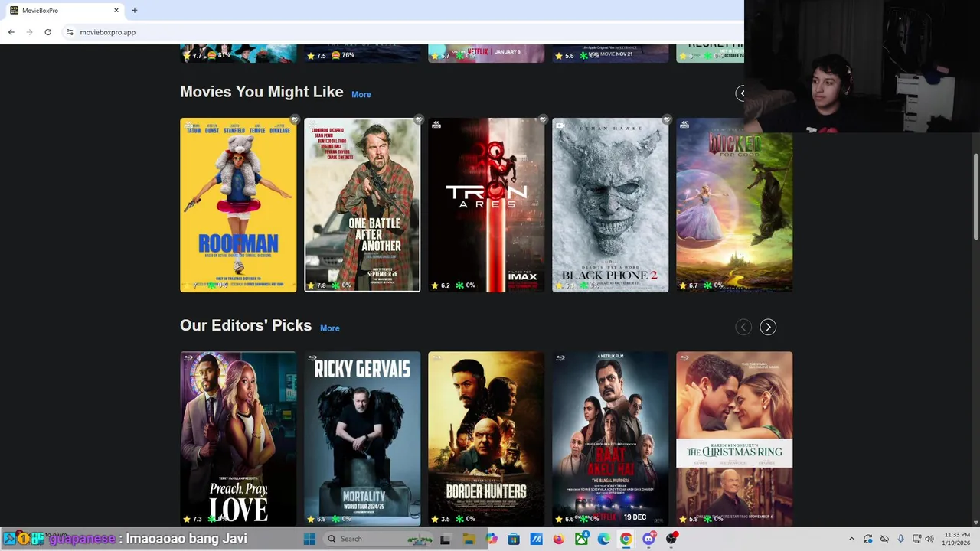Go back using the browser back arrow

(x=11, y=32)
